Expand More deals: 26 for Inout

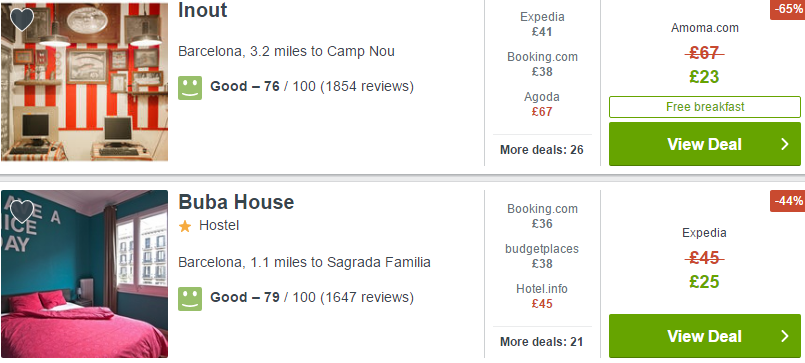(x=542, y=150)
